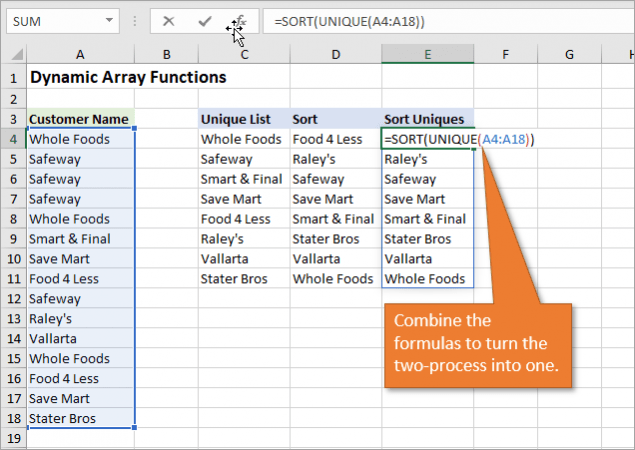The width and height of the screenshot is (635, 450).
Task: Open the Insert Function (fx) dialog
Action: coord(240,21)
